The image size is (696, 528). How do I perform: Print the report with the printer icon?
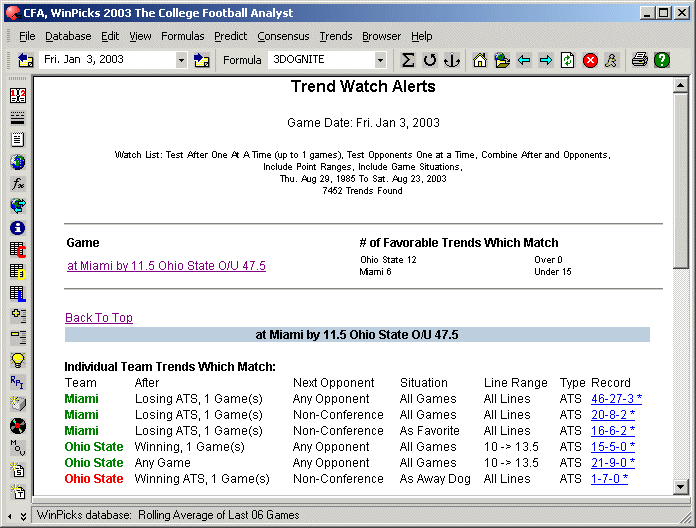pyautogui.click(x=639, y=59)
